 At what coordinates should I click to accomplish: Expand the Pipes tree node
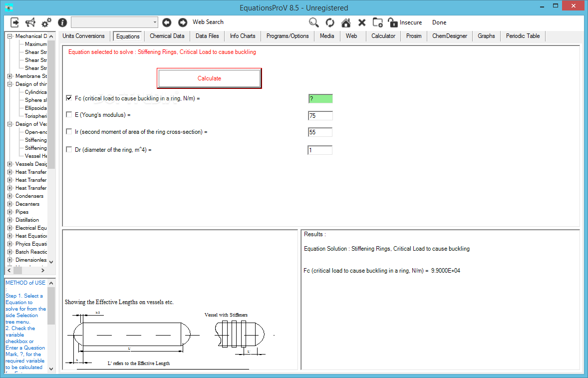10,212
